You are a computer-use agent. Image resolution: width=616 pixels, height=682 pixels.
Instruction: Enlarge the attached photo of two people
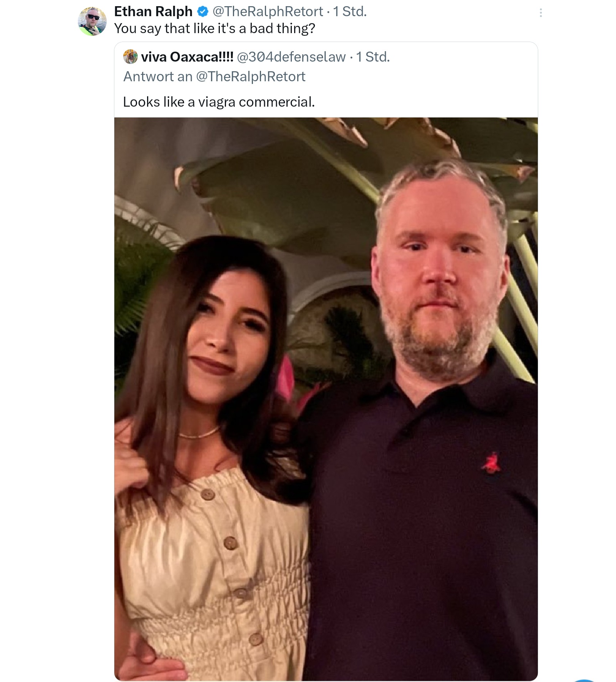pyautogui.click(x=326, y=399)
